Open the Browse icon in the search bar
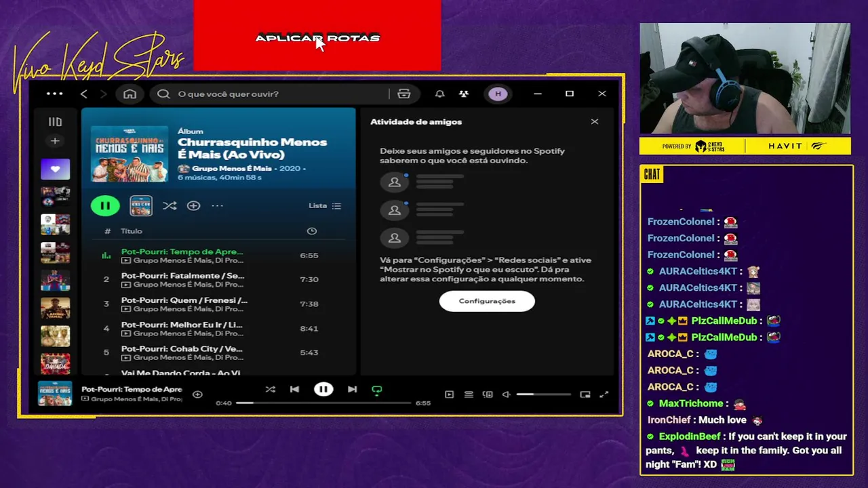 [404, 94]
